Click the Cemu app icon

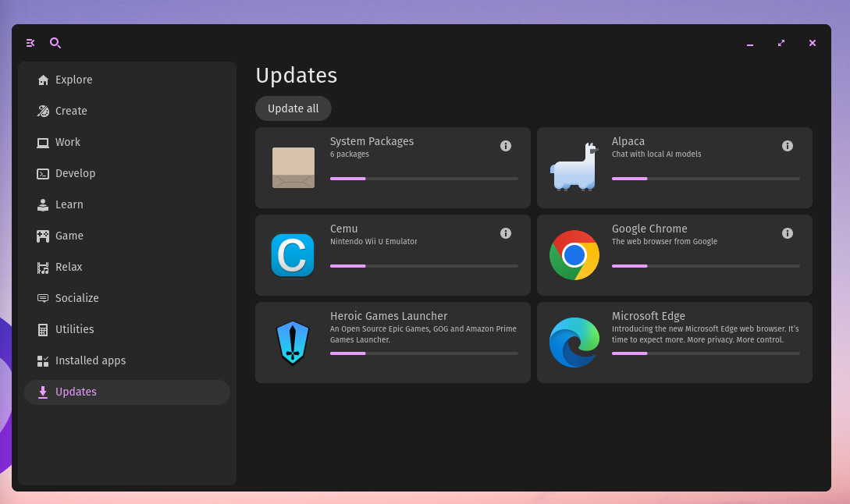pos(293,255)
